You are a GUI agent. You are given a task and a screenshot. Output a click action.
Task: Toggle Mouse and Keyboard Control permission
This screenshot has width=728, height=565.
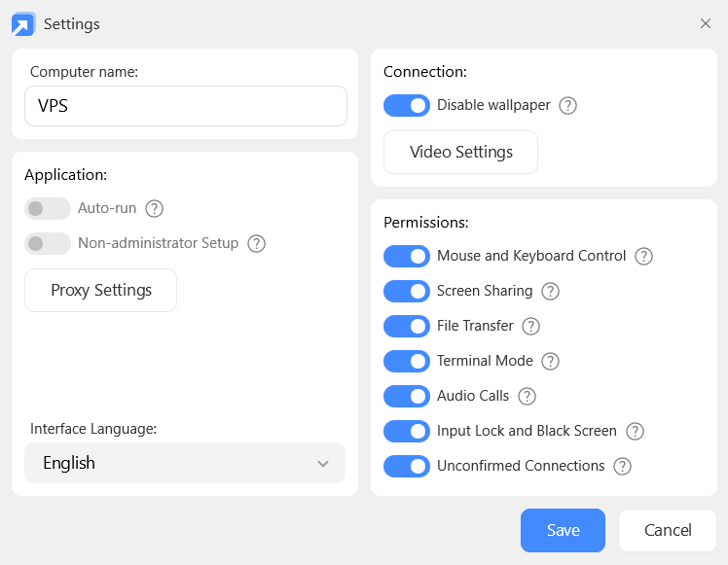[x=407, y=256]
